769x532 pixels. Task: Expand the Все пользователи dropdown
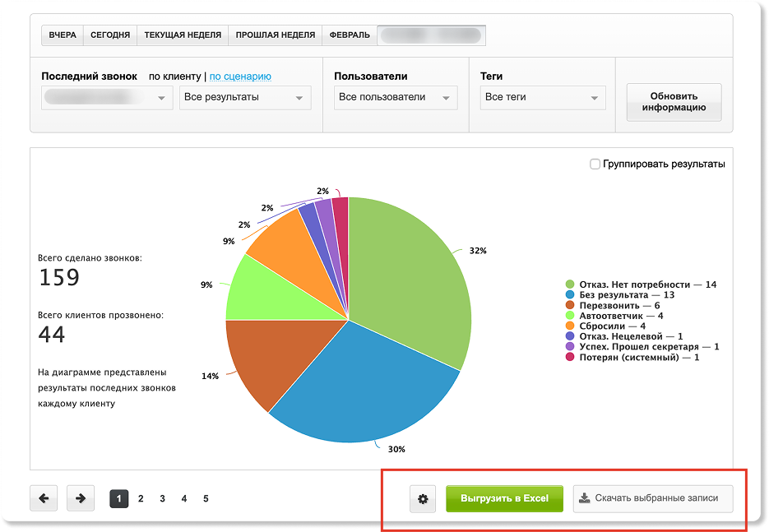[x=396, y=98]
